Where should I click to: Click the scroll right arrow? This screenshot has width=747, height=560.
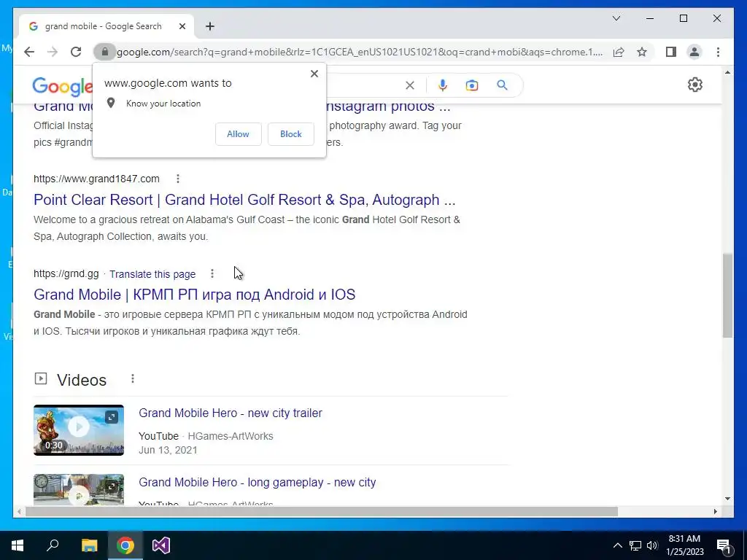click(x=715, y=511)
